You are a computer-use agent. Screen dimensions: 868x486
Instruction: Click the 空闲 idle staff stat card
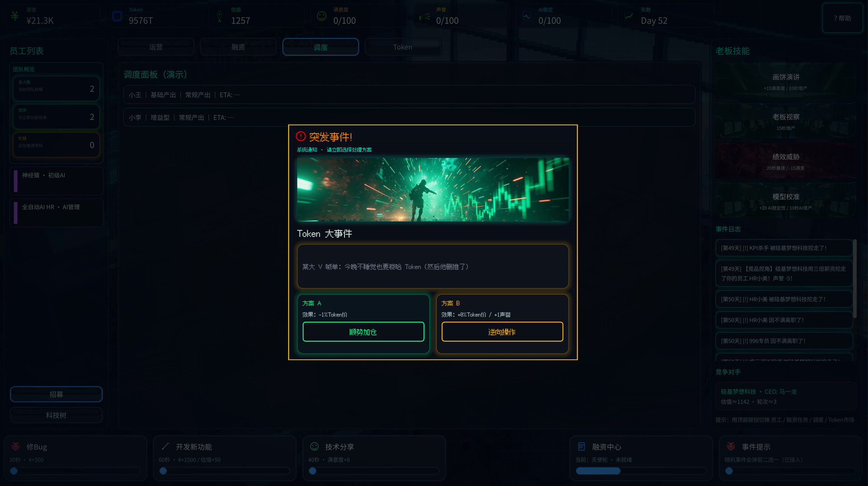56,117
